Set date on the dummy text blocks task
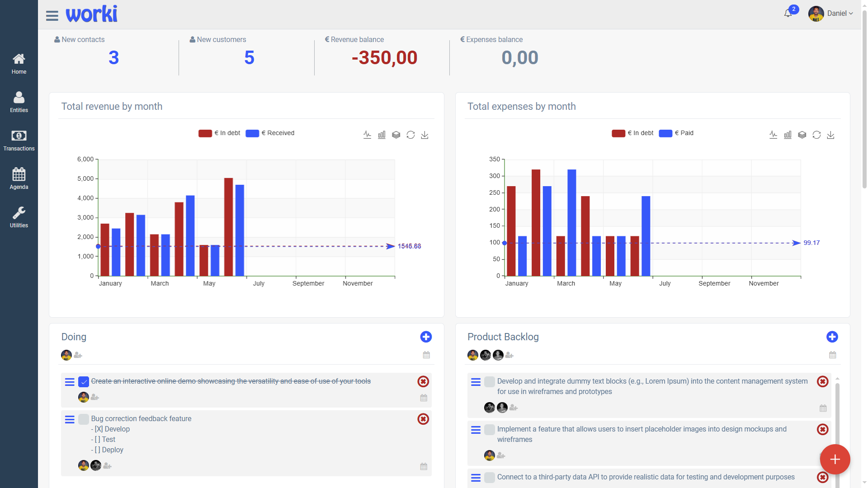 point(823,408)
